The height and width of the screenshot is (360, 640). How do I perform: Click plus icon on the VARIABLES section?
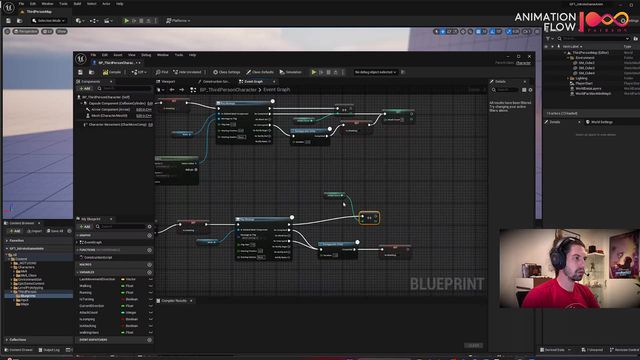point(149,272)
